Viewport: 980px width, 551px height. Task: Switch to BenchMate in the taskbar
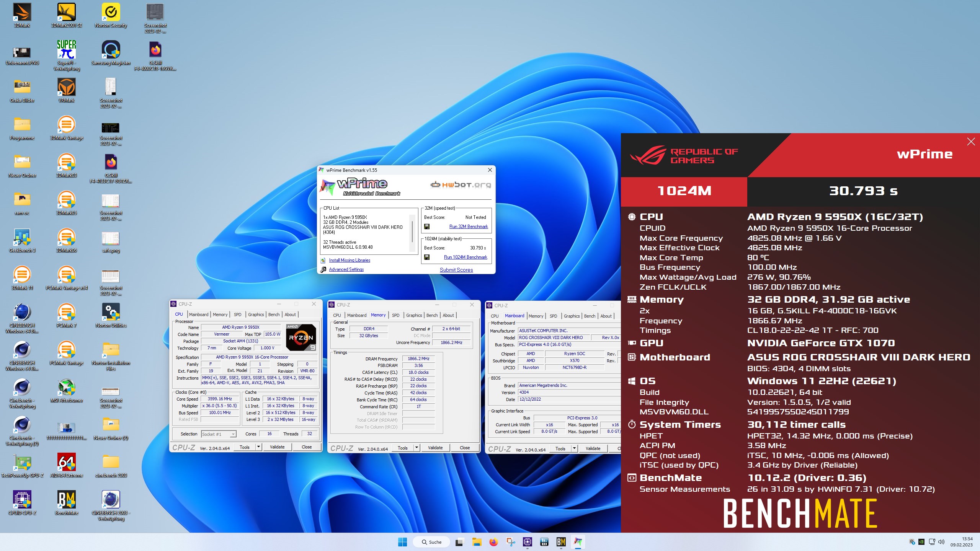click(x=561, y=542)
